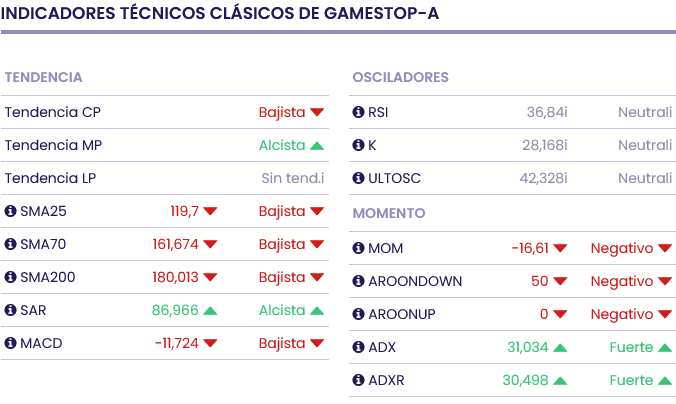Click the info icon beside SMA70

11,244
